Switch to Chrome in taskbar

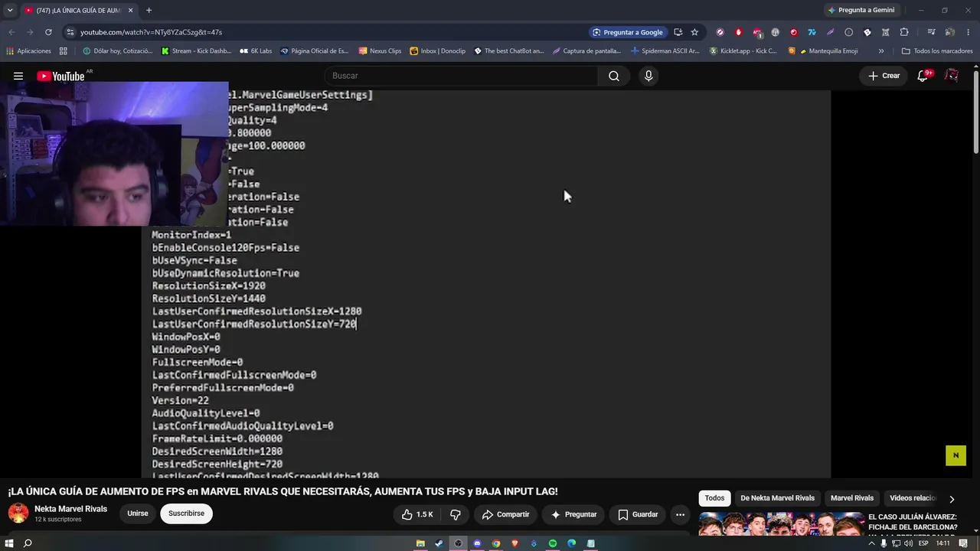496,543
